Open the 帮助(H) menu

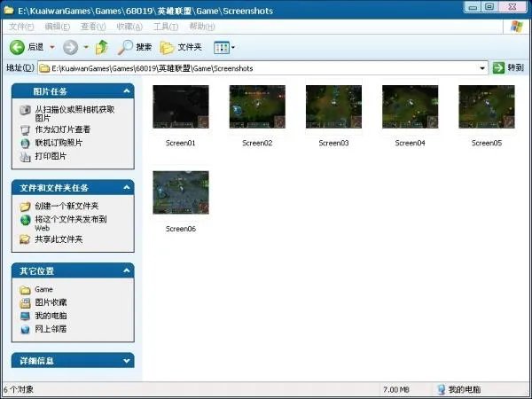tap(202, 27)
